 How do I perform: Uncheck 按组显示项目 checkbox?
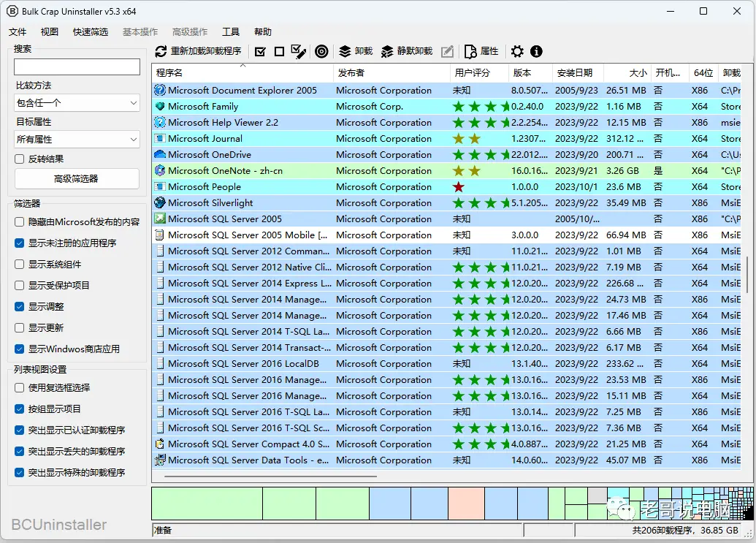(x=19, y=409)
